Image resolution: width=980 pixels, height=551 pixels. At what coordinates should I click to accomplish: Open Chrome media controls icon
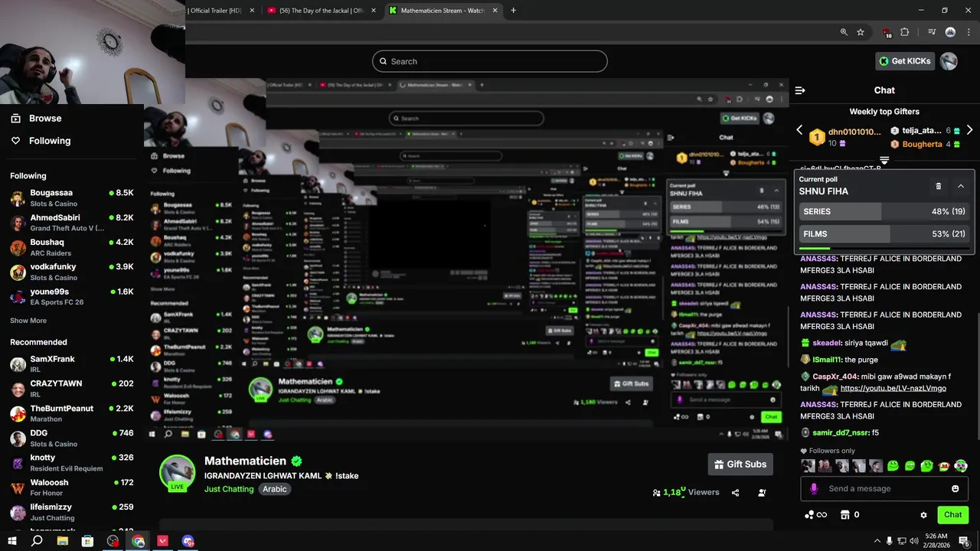932,32
